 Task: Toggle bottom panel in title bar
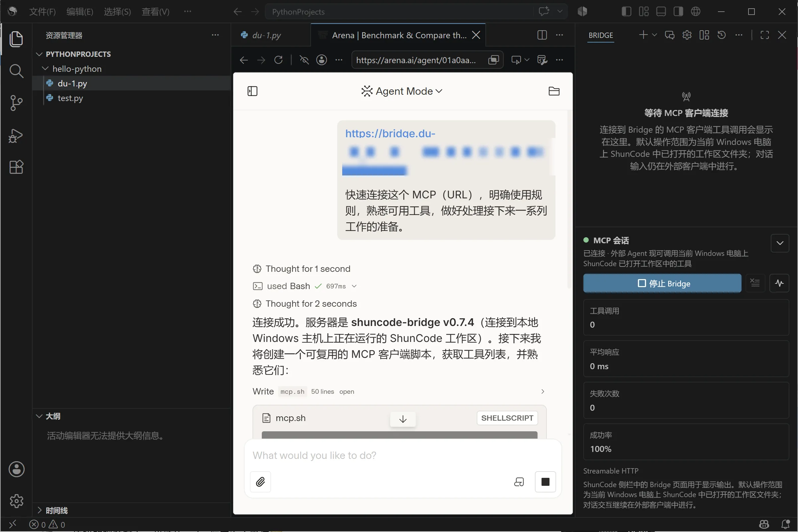click(661, 12)
